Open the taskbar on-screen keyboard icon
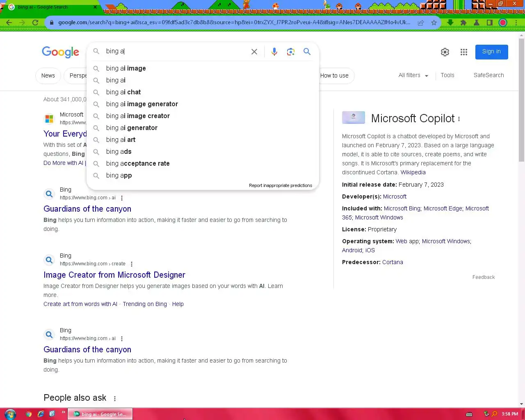Image resolution: width=525 pixels, height=420 pixels. 469,414
